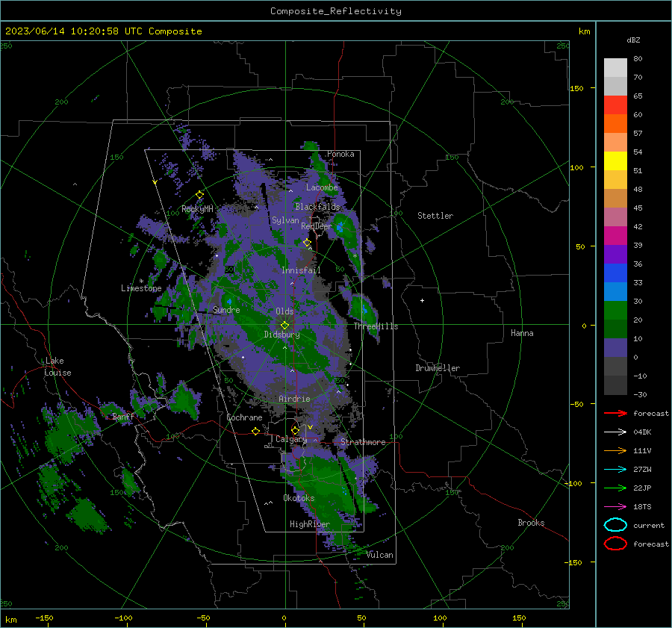
Task: Select the slate 10-0 dBZ swatch
Action: 615,348
